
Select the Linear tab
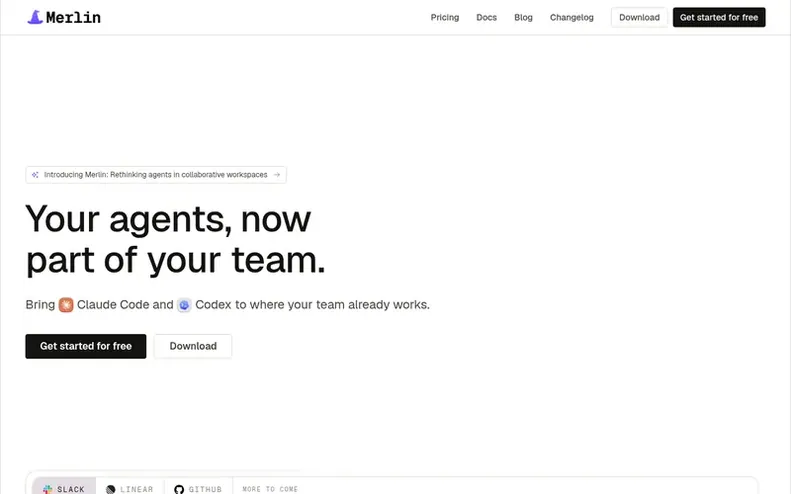(x=130, y=487)
